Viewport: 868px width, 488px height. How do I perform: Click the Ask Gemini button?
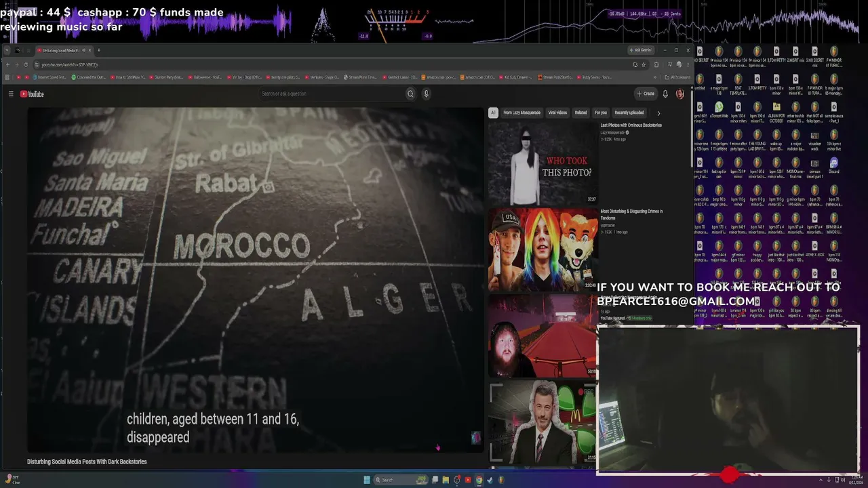pos(640,50)
